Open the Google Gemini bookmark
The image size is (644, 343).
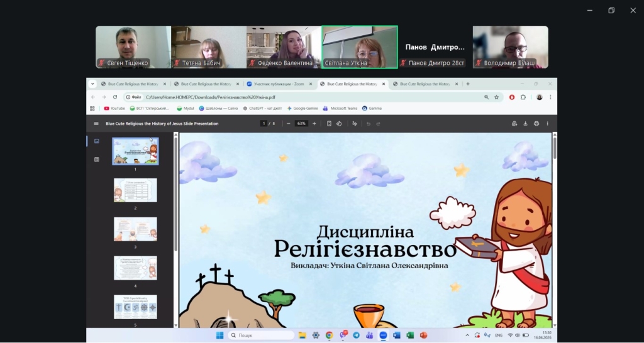[302, 108]
